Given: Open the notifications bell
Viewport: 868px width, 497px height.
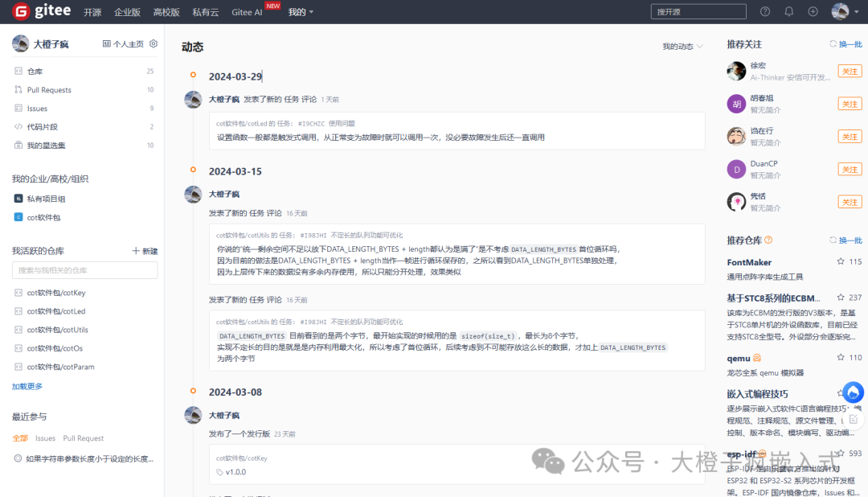Looking at the screenshot, I should pyautogui.click(x=788, y=11).
